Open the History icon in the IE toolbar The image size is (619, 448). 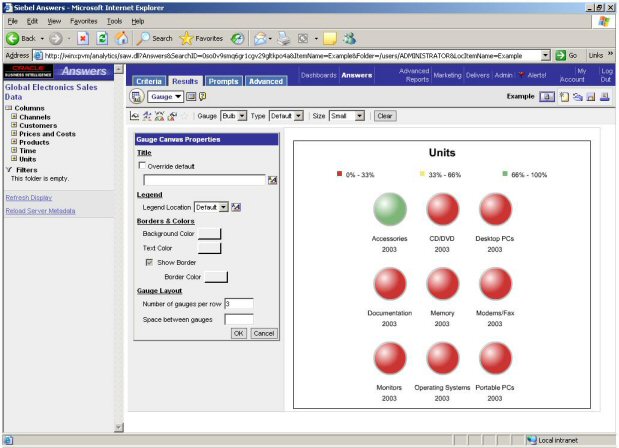pyautogui.click(x=237, y=38)
